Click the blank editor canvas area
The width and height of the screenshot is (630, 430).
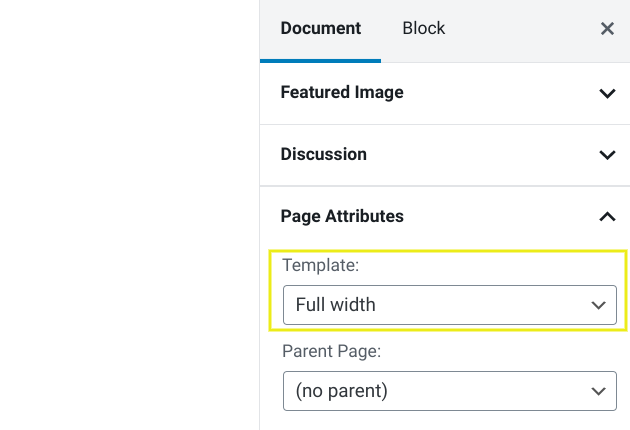click(x=128, y=215)
